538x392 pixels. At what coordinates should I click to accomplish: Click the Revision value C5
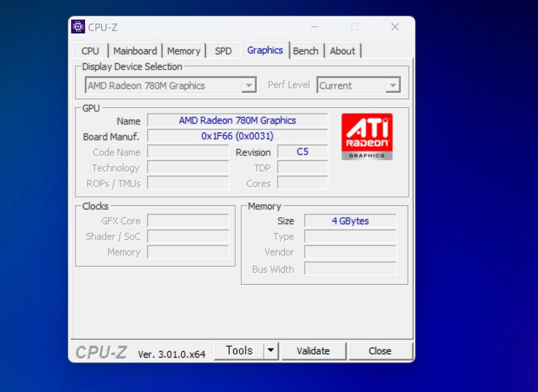pos(303,152)
